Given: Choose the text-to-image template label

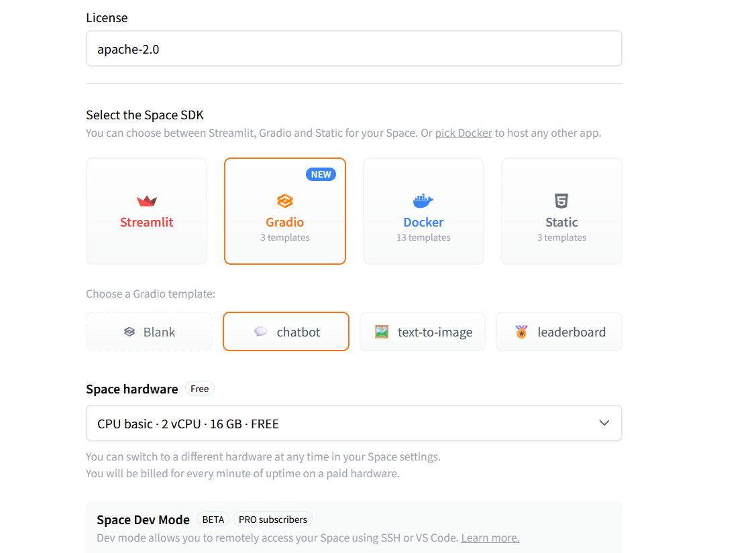Looking at the screenshot, I should [x=435, y=332].
